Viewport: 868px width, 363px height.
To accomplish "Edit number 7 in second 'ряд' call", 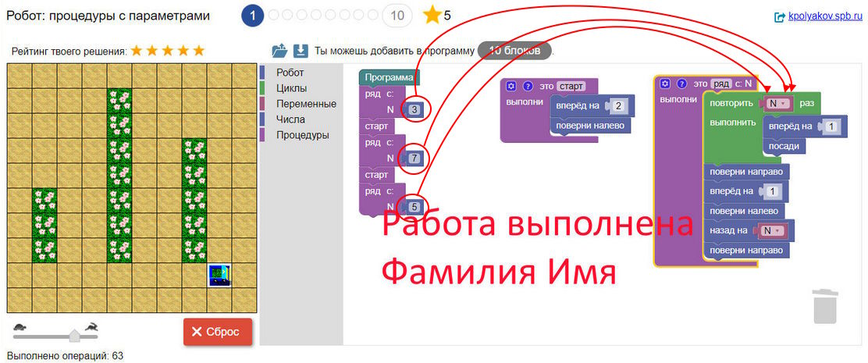I will [416, 158].
